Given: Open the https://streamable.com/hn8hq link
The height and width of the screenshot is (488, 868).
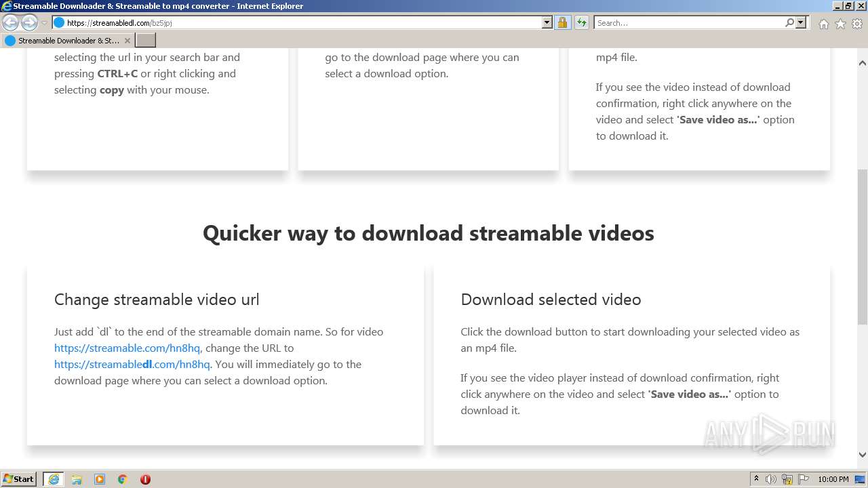Looking at the screenshot, I should tap(127, 348).
